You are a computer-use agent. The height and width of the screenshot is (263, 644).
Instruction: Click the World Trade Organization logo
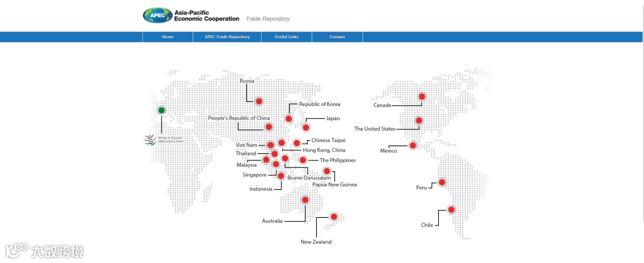click(163, 140)
